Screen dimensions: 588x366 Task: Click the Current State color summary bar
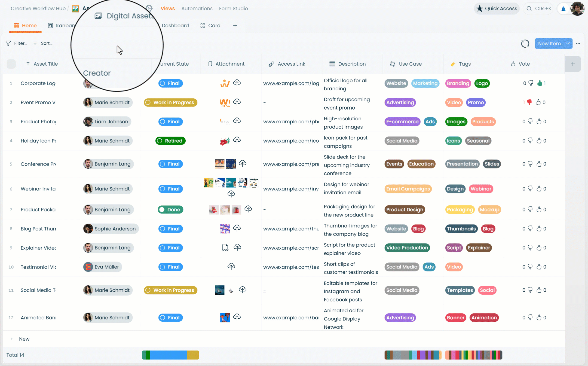170,355
